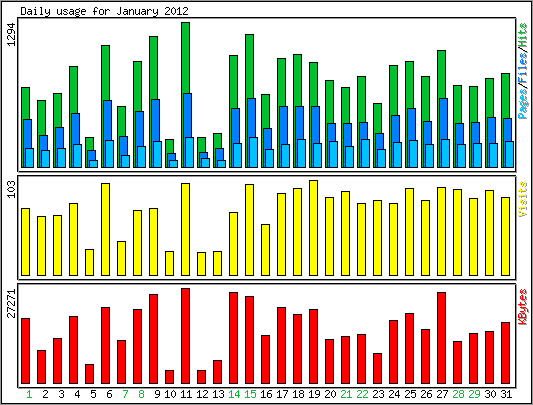This screenshot has height=405, width=533.
Task: Click the red KBytes bar for day 27
Action: pos(442,338)
